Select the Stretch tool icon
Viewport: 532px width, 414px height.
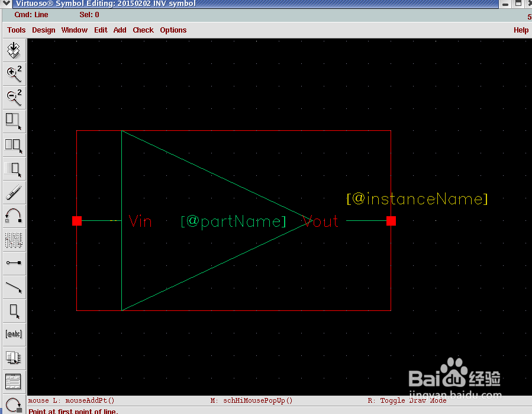point(14,121)
